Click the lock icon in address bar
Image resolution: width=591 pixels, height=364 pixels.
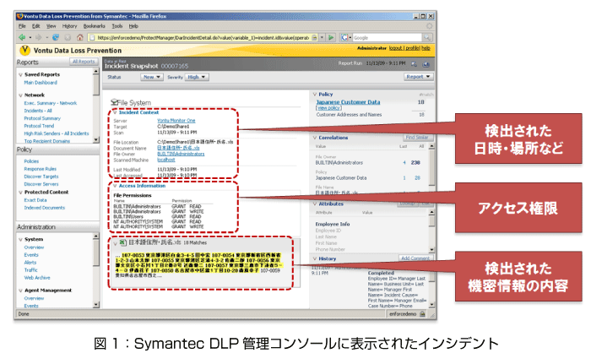tap(314, 38)
